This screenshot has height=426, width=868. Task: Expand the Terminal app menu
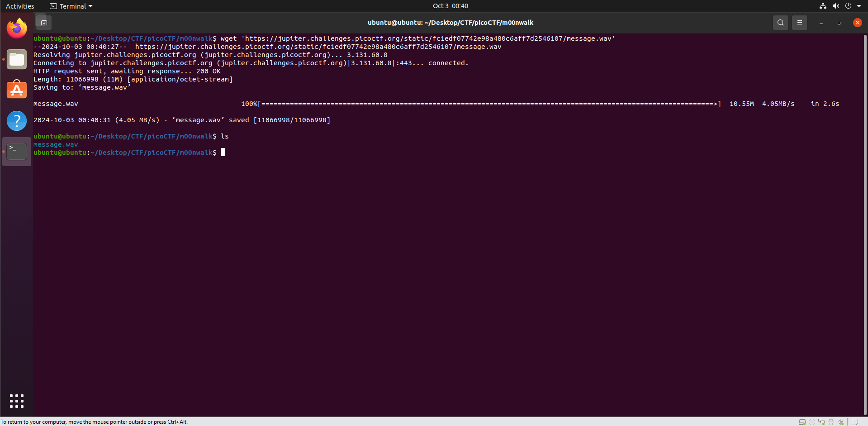[x=71, y=6]
